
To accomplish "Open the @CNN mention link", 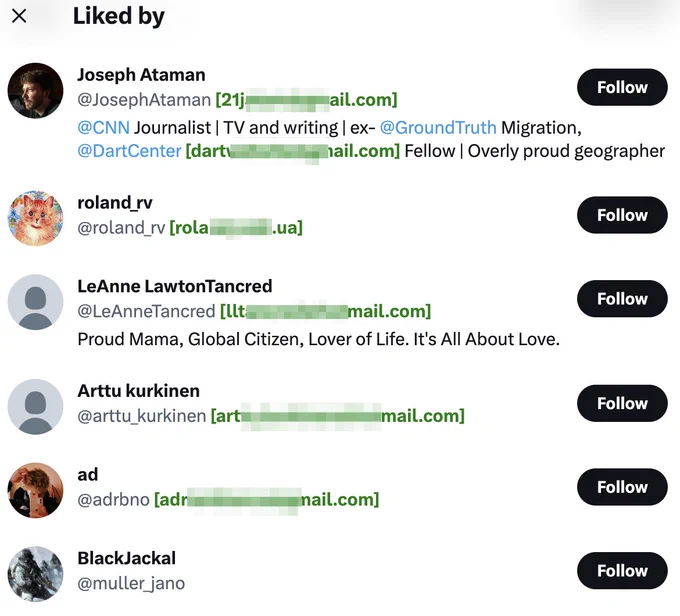I will tap(103, 128).
